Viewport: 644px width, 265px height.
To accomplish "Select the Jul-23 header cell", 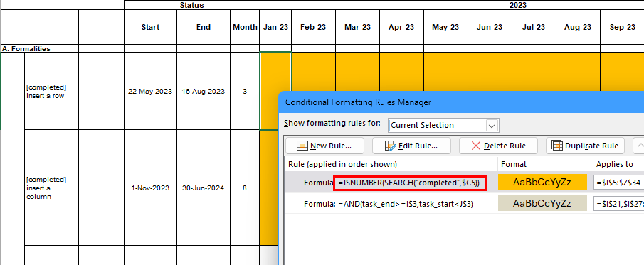I will point(534,27).
